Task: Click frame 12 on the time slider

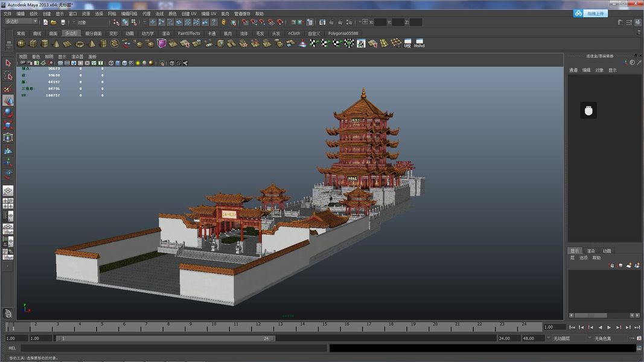Action: (x=258, y=327)
